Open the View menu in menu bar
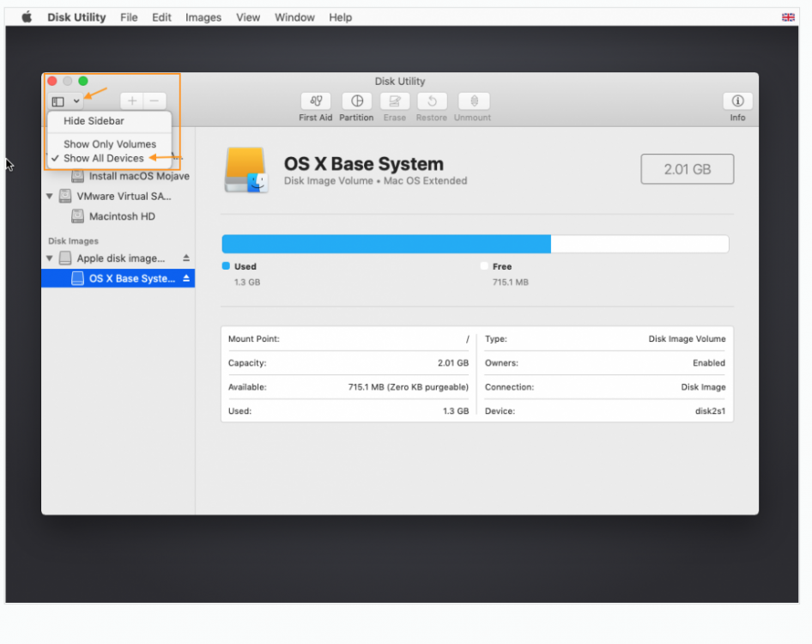 pyautogui.click(x=248, y=17)
